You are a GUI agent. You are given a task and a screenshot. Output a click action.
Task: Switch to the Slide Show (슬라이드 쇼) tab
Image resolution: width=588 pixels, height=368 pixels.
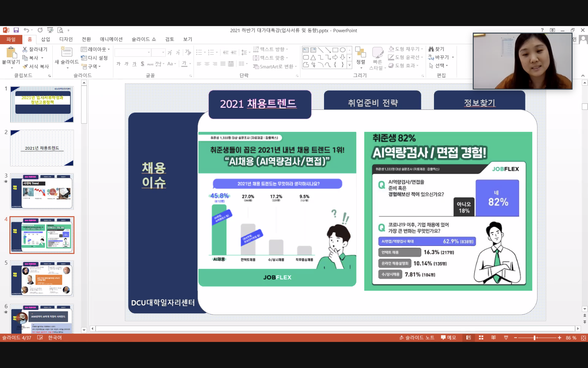(x=144, y=39)
